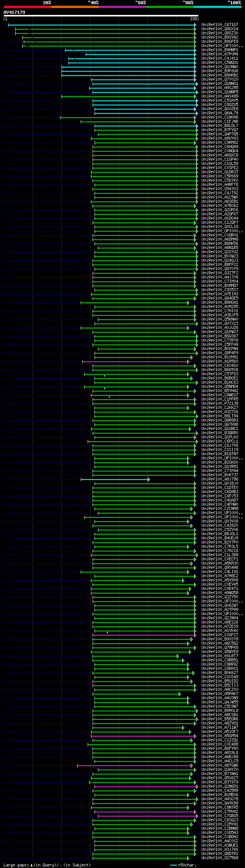Viewport: 245px width, 868px height.
Task: Select label UniRef100_C7MVH2
Action: point(219,812)
